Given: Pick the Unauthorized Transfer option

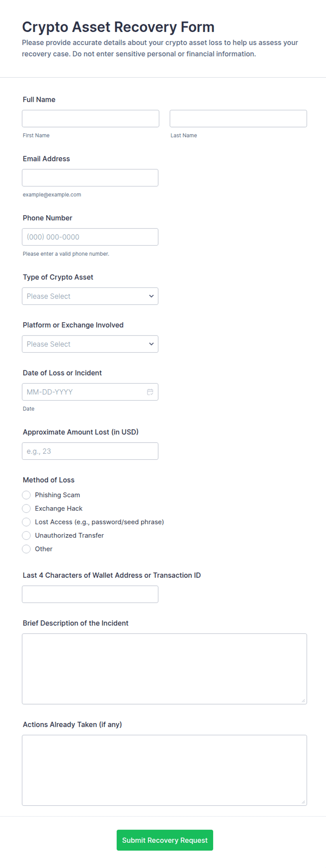Looking at the screenshot, I should [26, 535].
